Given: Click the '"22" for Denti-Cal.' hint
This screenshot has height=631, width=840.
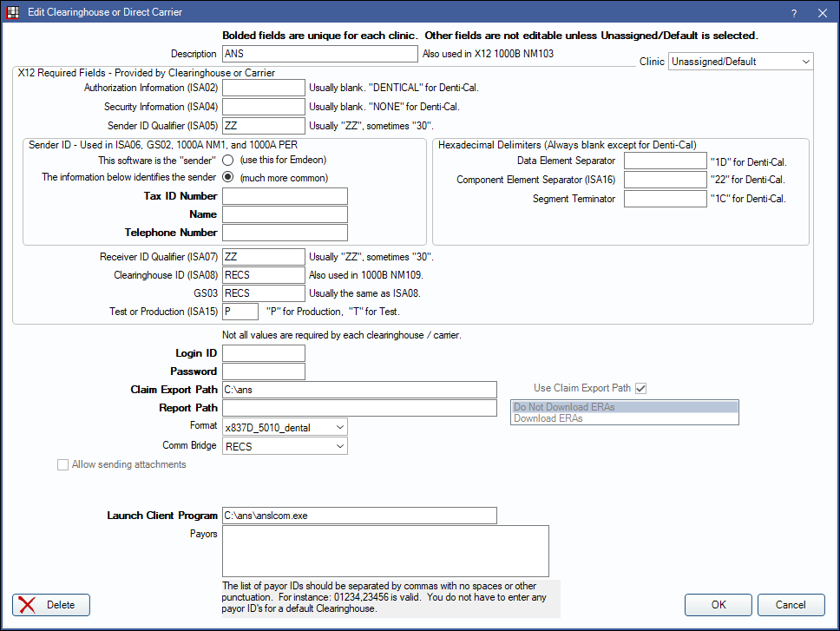Looking at the screenshot, I should pyautogui.click(x=748, y=180).
